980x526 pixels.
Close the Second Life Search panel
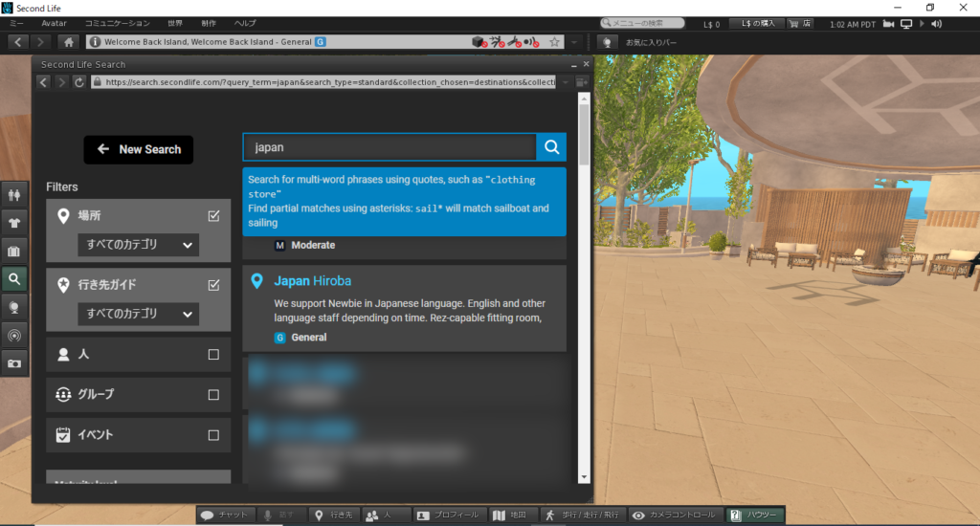(x=587, y=64)
